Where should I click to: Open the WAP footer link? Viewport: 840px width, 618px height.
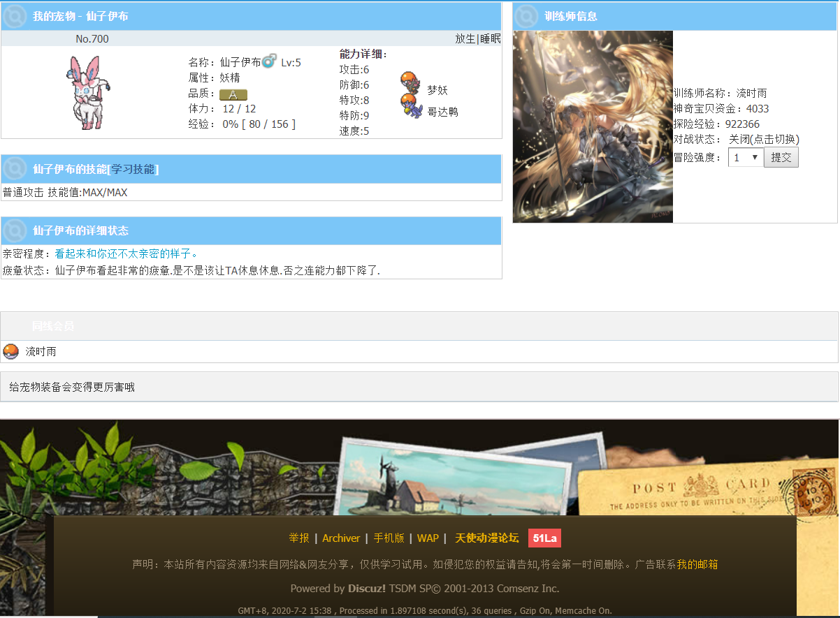pyautogui.click(x=428, y=538)
